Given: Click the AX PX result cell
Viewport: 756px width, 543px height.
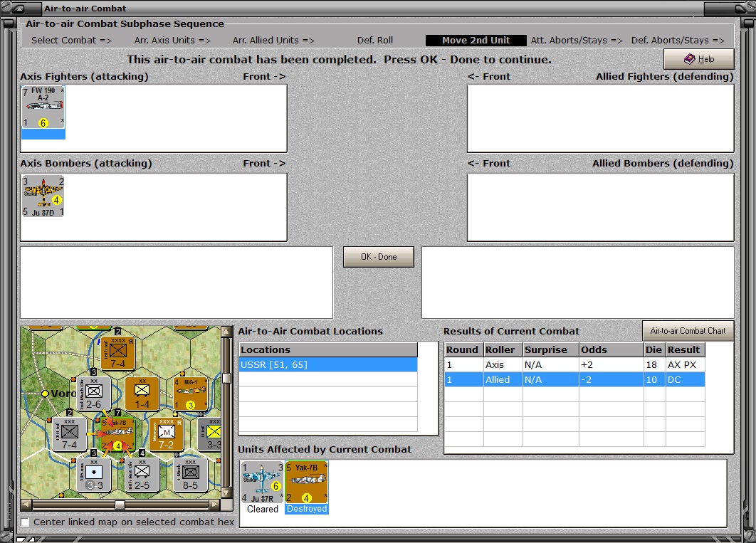Looking at the screenshot, I should pos(685,365).
